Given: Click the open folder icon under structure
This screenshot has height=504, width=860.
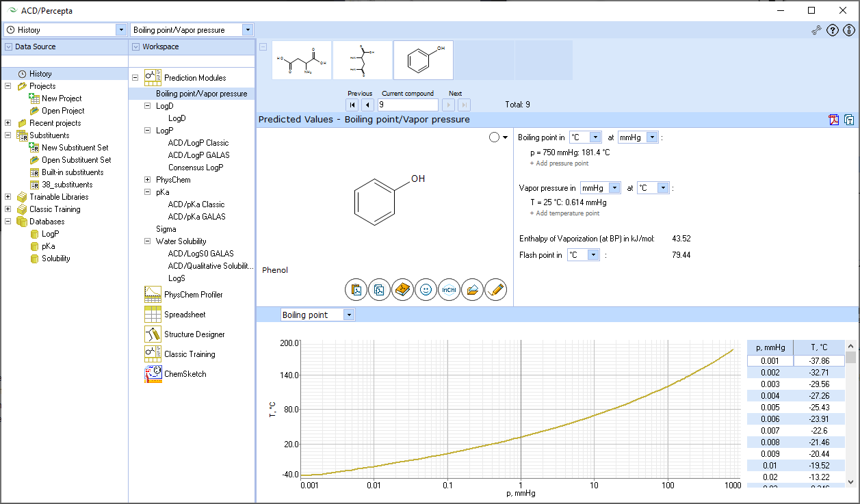Looking at the screenshot, I should (x=472, y=290).
